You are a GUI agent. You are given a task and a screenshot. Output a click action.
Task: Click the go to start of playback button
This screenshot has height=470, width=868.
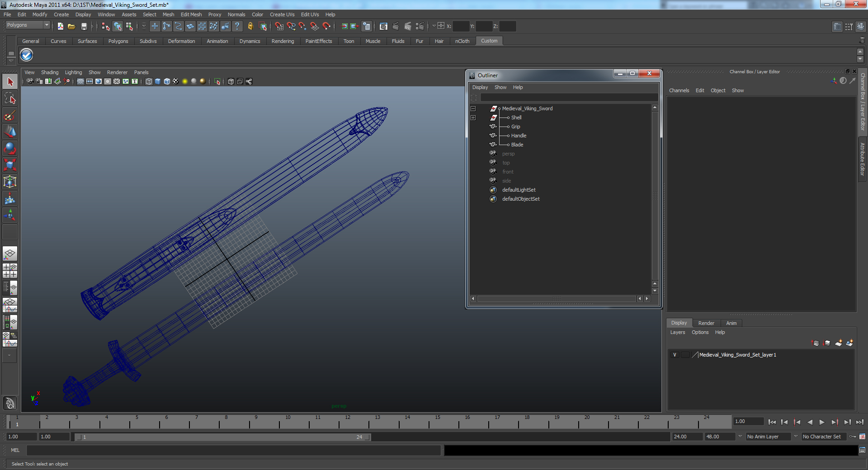(772, 422)
